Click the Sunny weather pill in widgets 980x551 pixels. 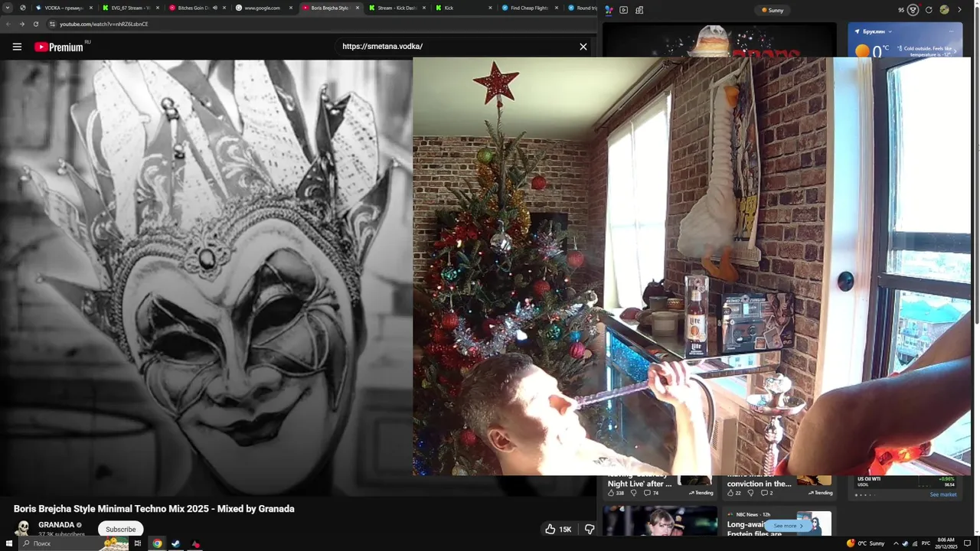(773, 10)
